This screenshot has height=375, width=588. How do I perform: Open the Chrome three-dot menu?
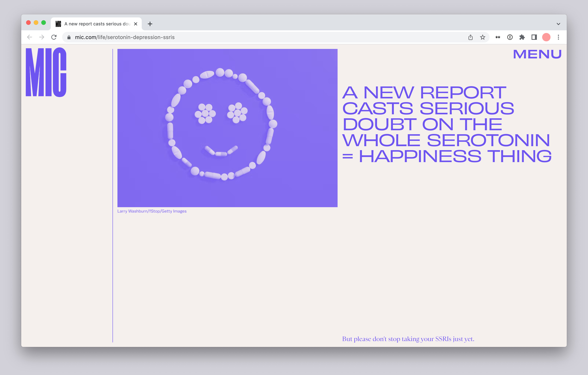pos(558,37)
